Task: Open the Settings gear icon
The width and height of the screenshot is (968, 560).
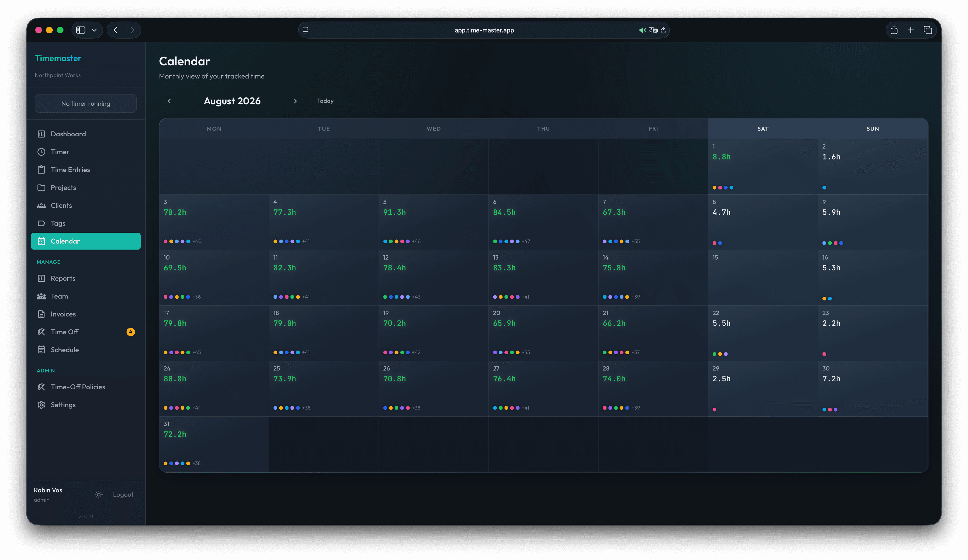Action: pyautogui.click(x=41, y=405)
